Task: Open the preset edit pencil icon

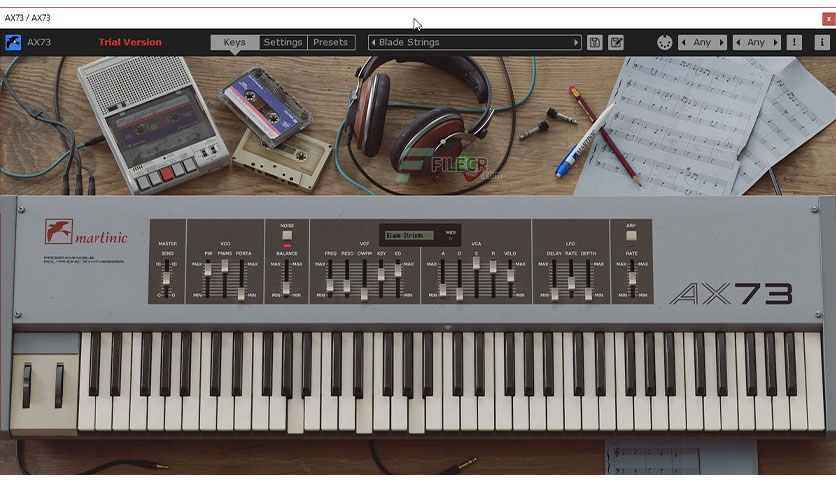Action: click(x=616, y=42)
